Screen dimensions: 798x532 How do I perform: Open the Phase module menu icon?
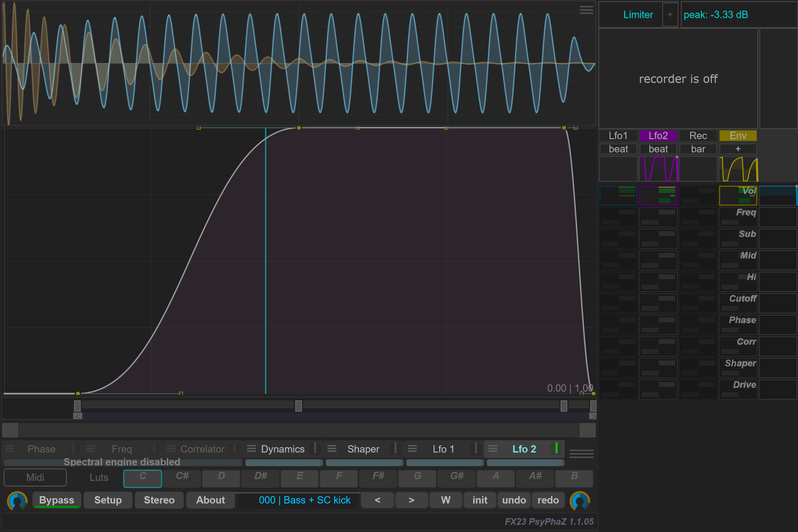pyautogui.click(x=10, y=449)
